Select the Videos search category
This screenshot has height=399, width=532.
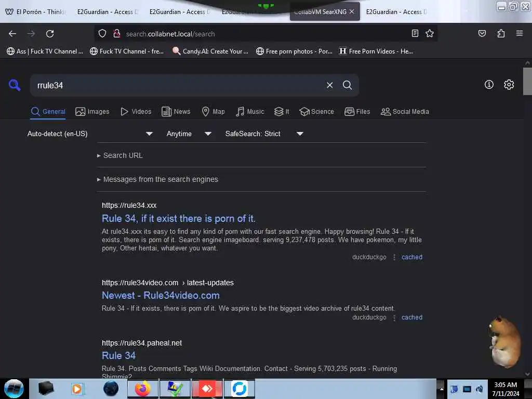[x=136, y=112]
